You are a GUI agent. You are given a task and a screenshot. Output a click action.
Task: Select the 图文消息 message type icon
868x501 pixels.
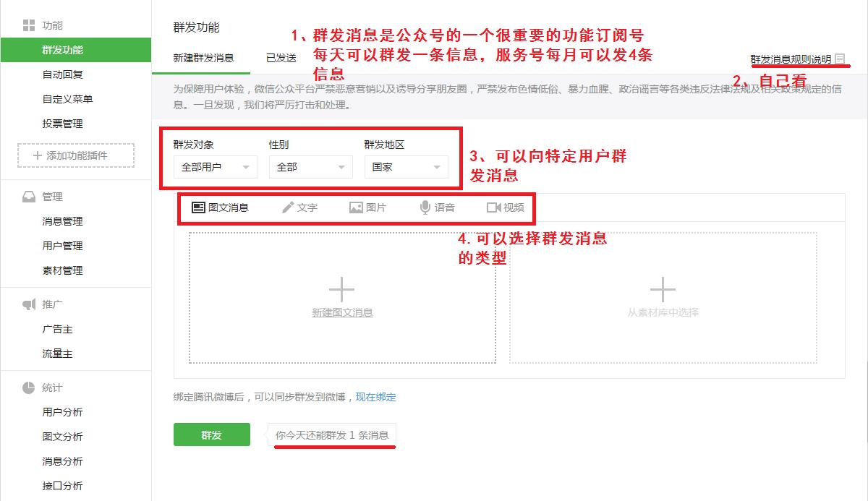pos(198,207)
